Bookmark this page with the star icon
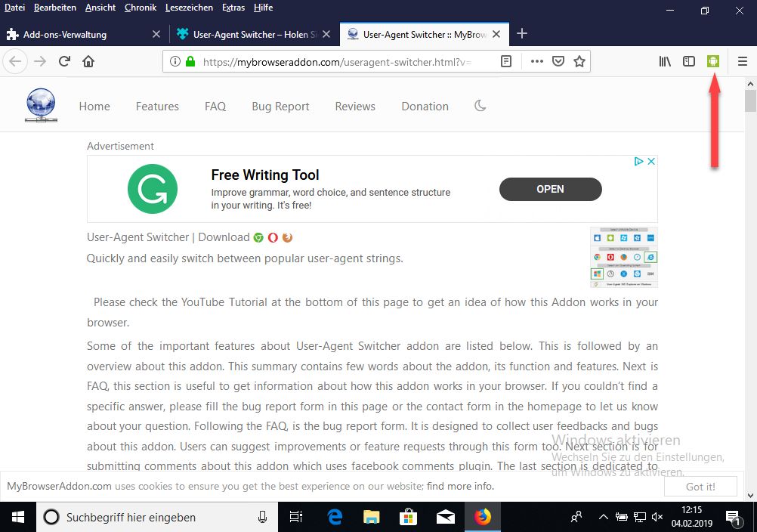757x532 pixels. [579, 61]
